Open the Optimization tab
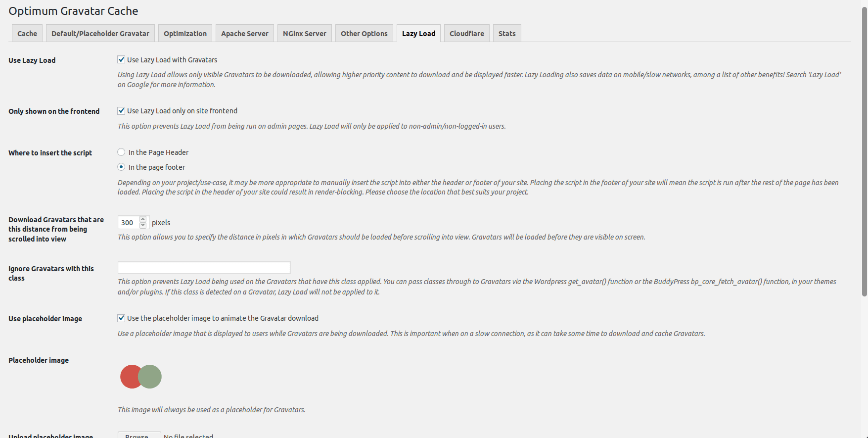The width and height of the screenshot is (868, 438). (185, 33)
